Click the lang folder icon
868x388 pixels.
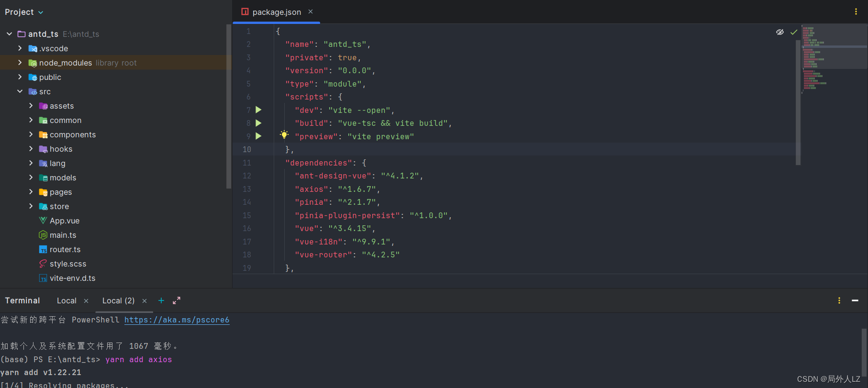(x=43, y=163)
